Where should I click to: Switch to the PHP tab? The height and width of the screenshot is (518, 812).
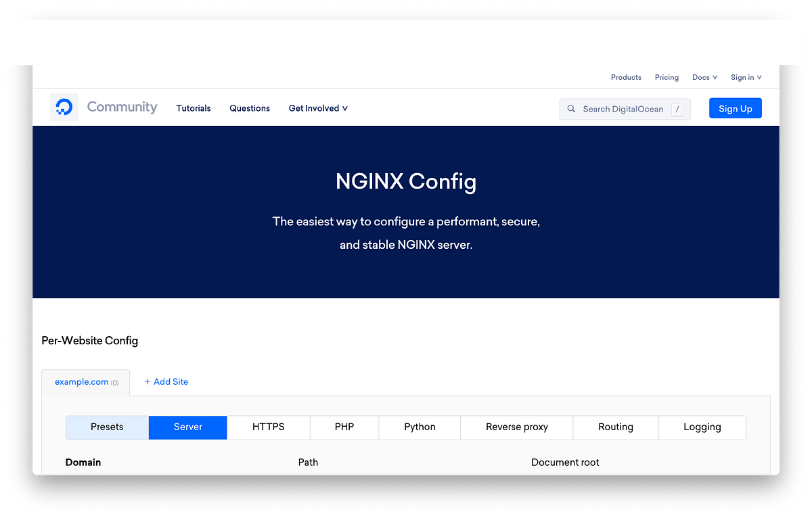(344, 427)
